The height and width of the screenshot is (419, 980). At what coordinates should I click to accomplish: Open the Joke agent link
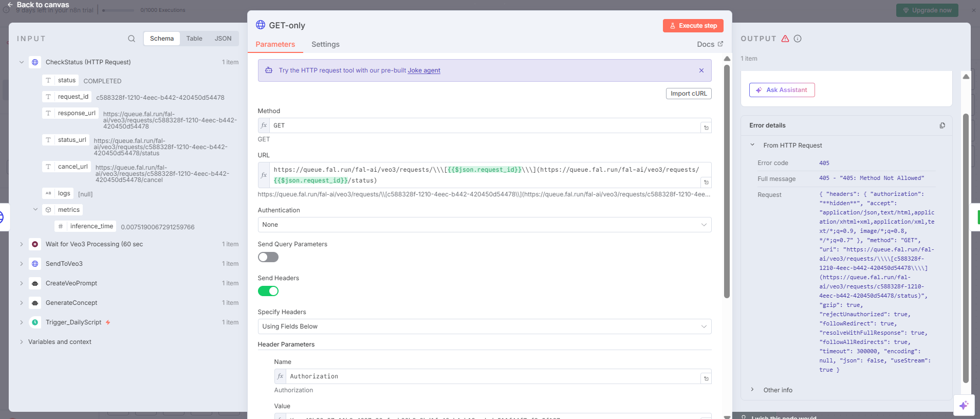coord(424,70)
